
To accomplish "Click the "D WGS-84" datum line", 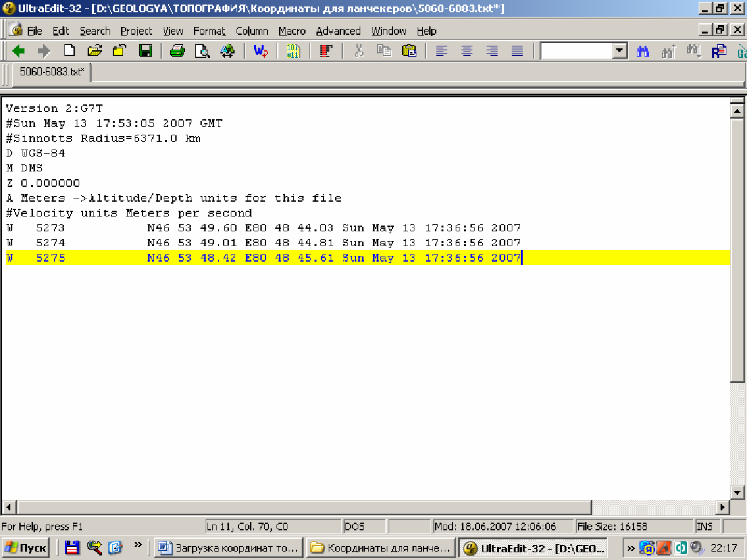I will click(35, 153).
